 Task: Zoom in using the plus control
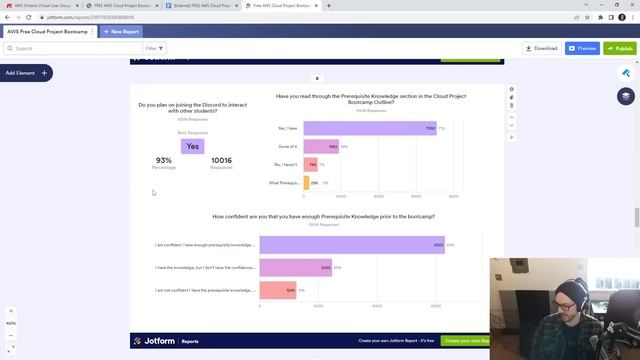click(x=11, y=311)
